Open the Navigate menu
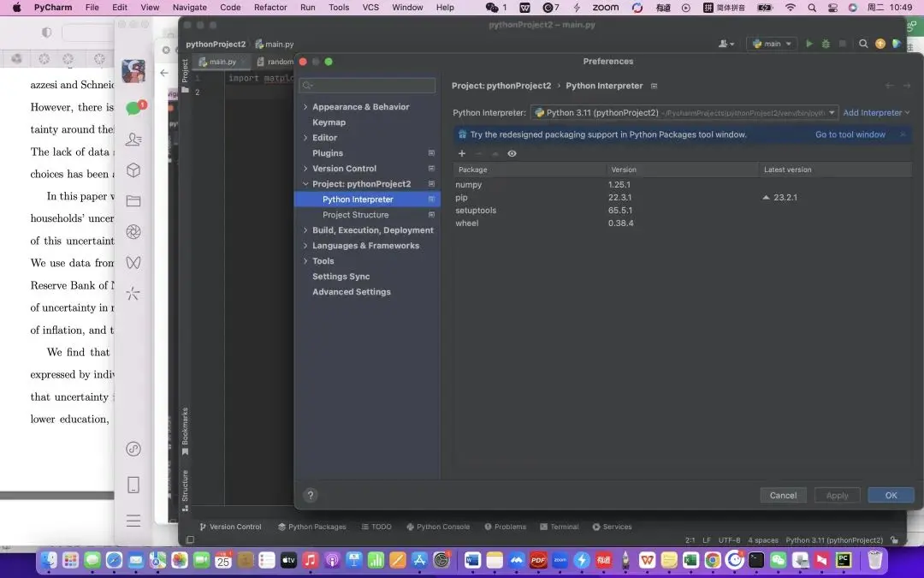This screenshot has height=578, width=924. click(x=189, y=8)
